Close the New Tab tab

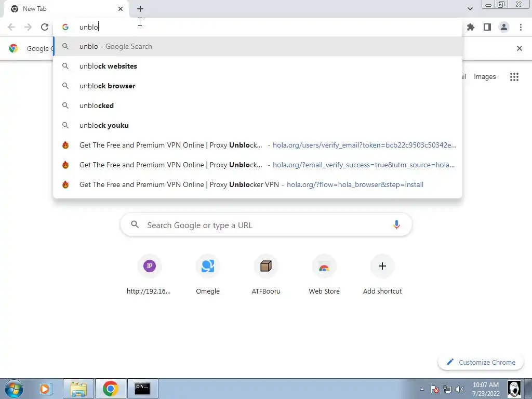click(121, 9)
